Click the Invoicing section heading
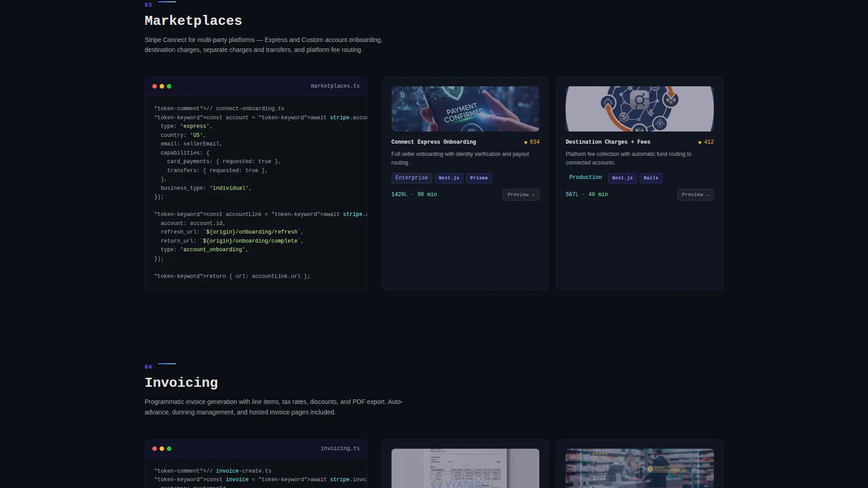Image resolution: width=868 pixels, height=488 pixels. click(181, 383)
